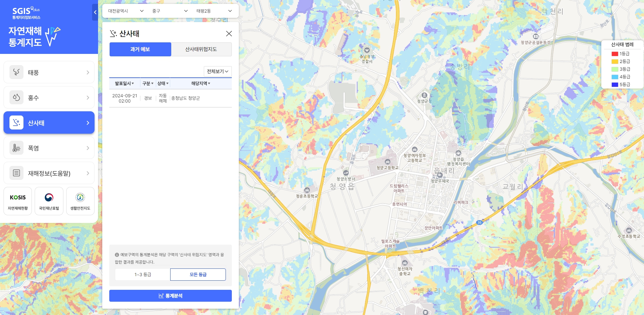
Task: Open the 생활안전지도 shortcut
Action: click(x=80, y=201)
